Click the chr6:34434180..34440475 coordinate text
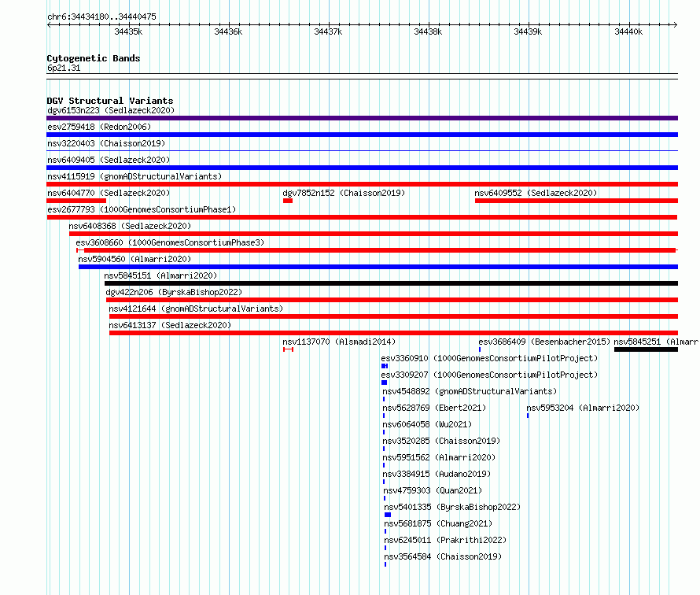This screenshot has height=595, width=700. (101, 17)
